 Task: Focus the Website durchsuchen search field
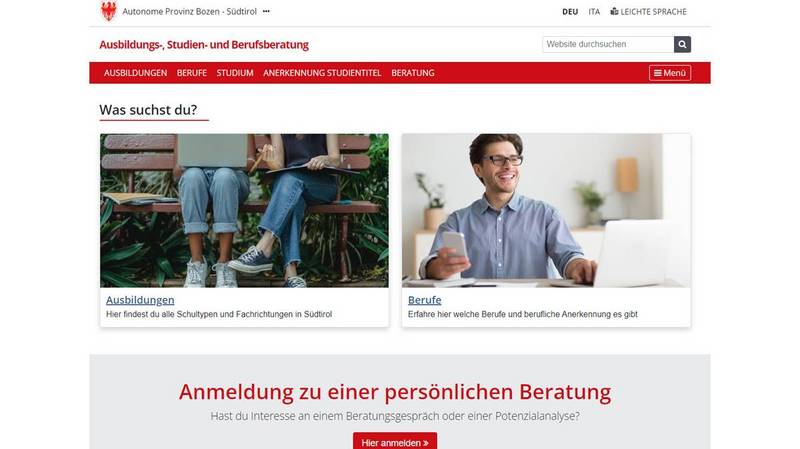608,44
